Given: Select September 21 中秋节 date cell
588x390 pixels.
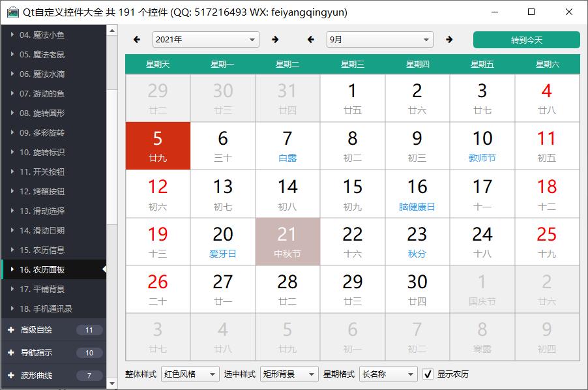Looking at the screenshot, I should (x=287, y=241).
